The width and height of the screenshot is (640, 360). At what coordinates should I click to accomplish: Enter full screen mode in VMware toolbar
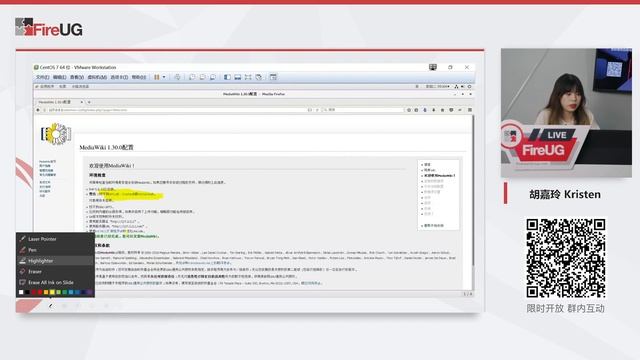pyautogui.click(x=248, y=77)
